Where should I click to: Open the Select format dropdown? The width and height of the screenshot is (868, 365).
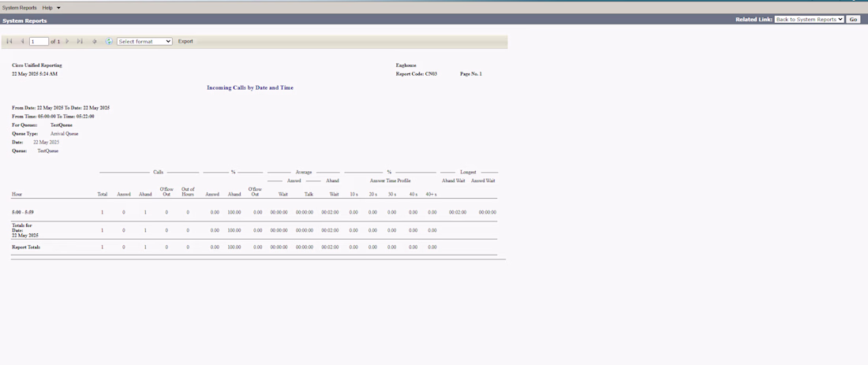[144, 42]
